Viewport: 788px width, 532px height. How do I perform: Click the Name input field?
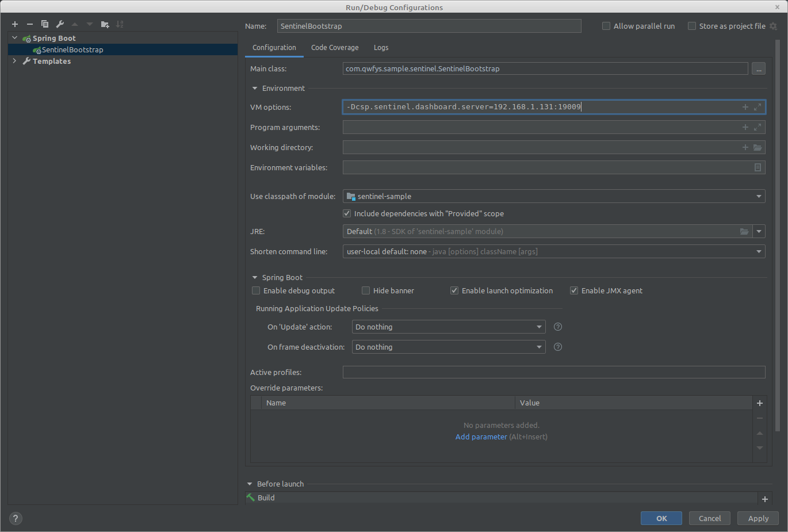click(429, 26)
